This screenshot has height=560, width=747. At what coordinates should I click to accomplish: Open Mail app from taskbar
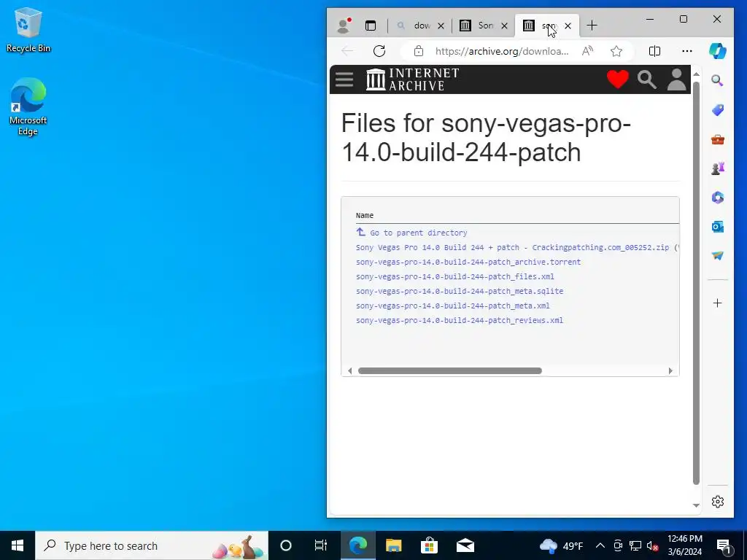tap(465, 545)
